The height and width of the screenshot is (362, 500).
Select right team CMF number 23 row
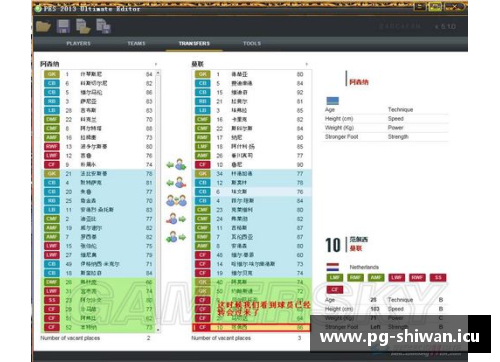click(x=252, y=210)
